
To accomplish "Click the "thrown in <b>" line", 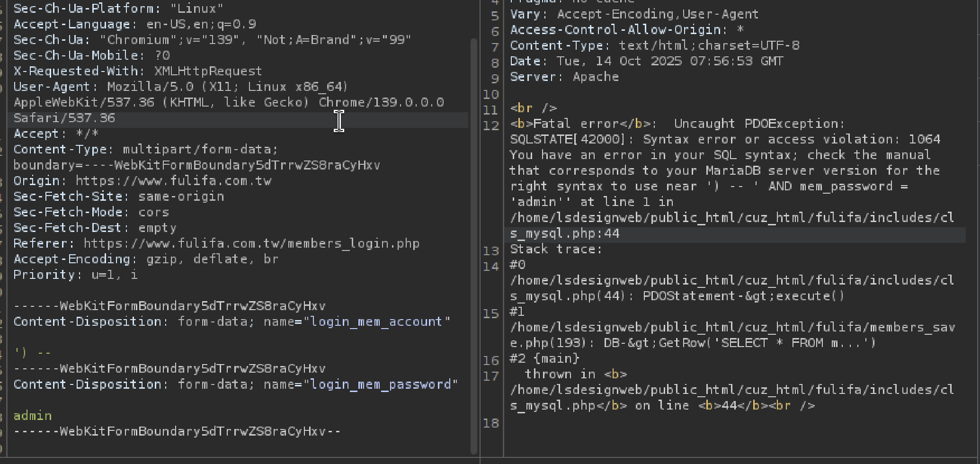I will tap(576, 374).
